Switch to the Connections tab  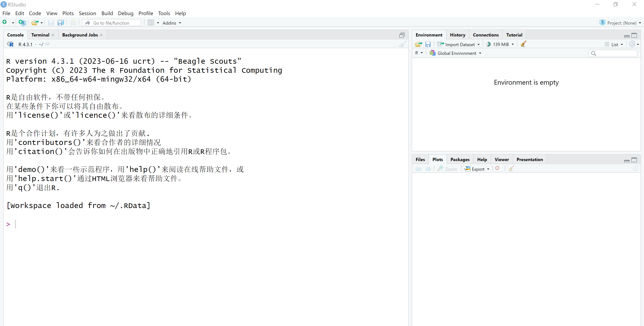(486, 35)
